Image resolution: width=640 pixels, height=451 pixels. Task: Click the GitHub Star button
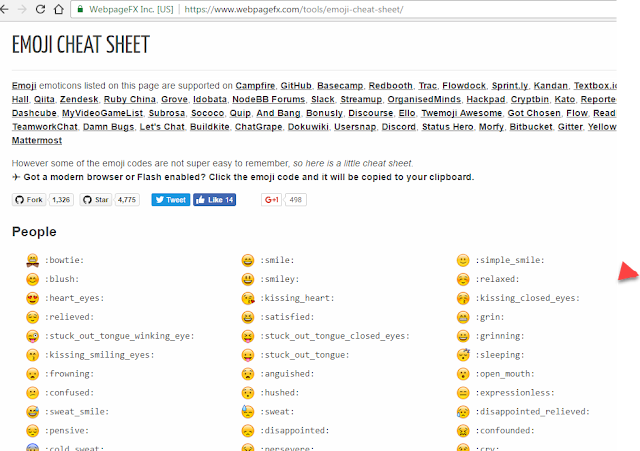pyautogui.click(x=96, y=200)
